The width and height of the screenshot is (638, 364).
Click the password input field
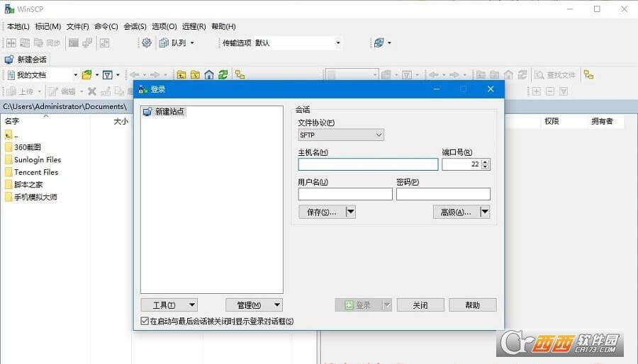(443, 194)
